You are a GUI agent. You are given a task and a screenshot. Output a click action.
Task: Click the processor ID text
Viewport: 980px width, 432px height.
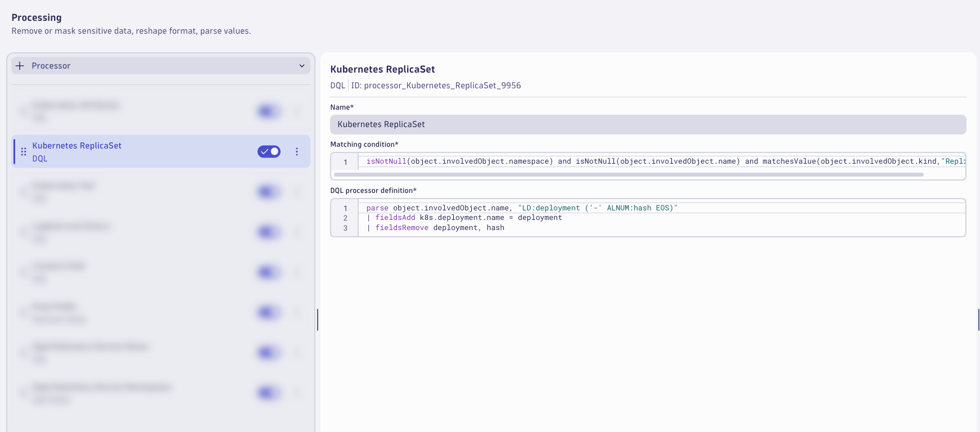click(436, 85)
